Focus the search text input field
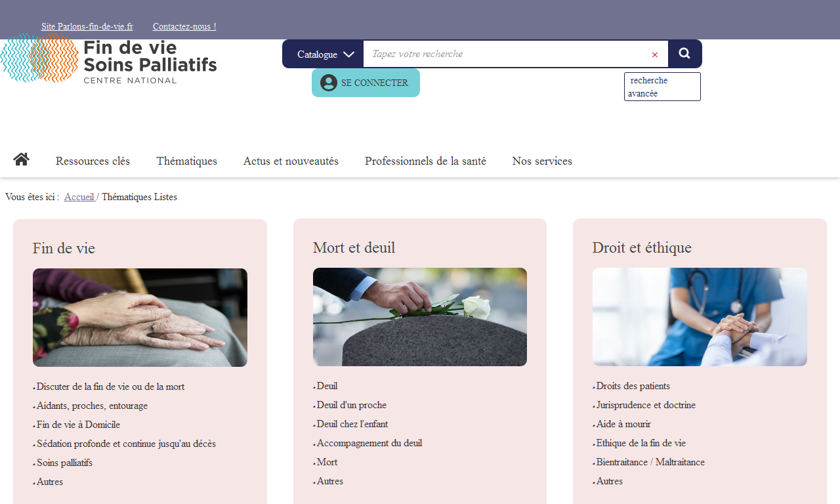This screenshot has width=840, height=504. 505,54
